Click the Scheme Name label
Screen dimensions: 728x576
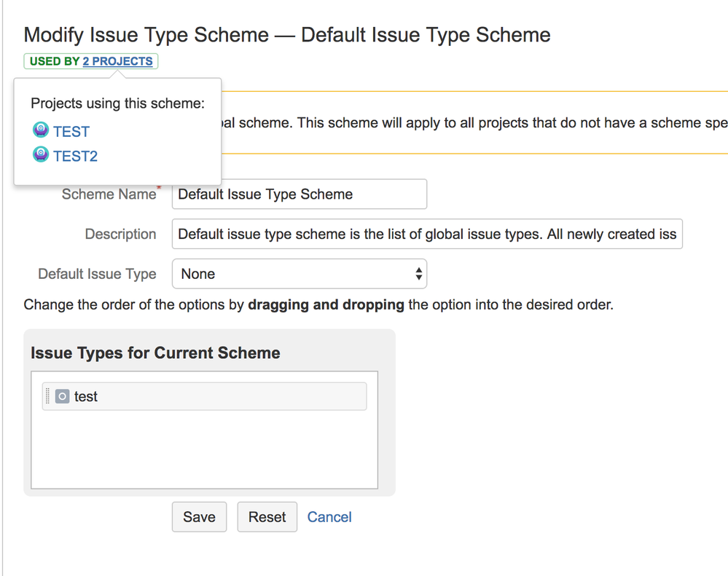[109, 194]
